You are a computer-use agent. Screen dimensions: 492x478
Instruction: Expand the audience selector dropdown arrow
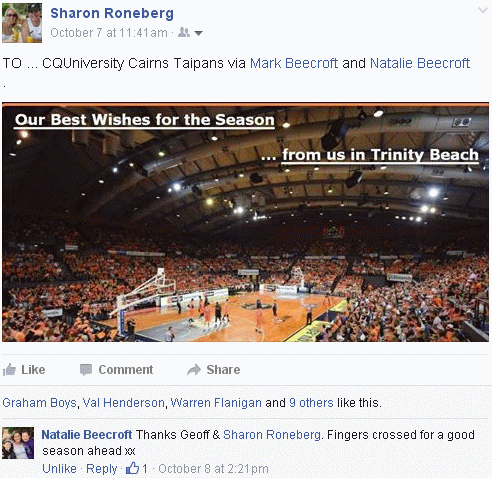(x=198, y=33)
